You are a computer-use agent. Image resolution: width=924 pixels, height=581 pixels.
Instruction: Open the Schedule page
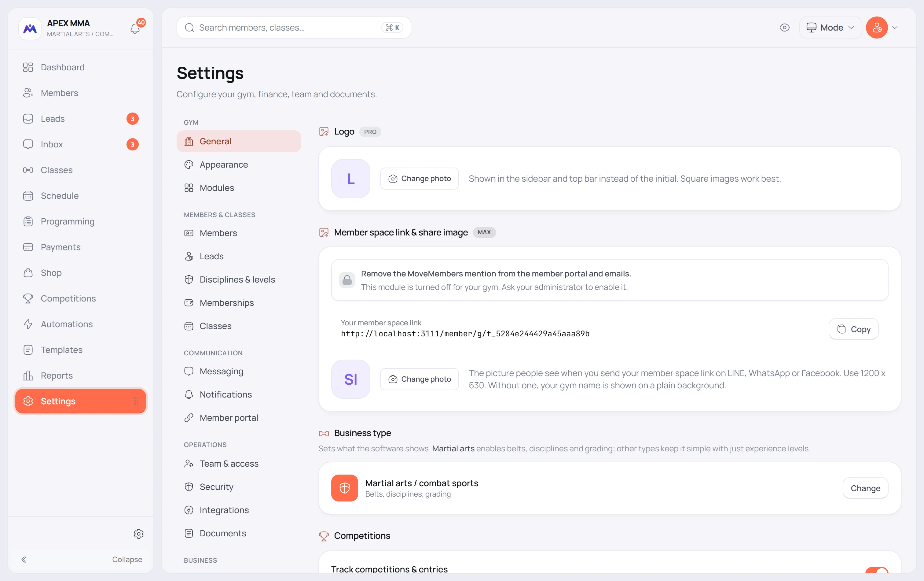(x=81, y=196)
